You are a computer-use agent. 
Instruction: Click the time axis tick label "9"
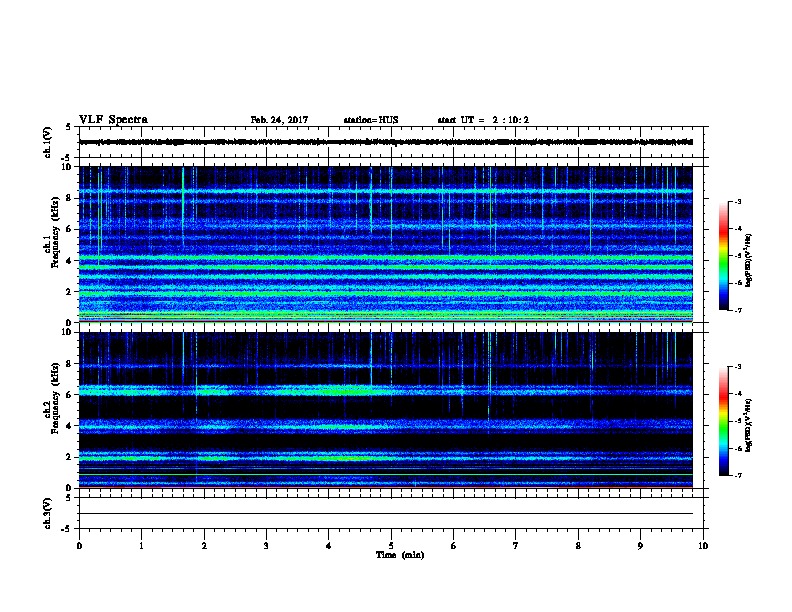(x=640, y=546)
